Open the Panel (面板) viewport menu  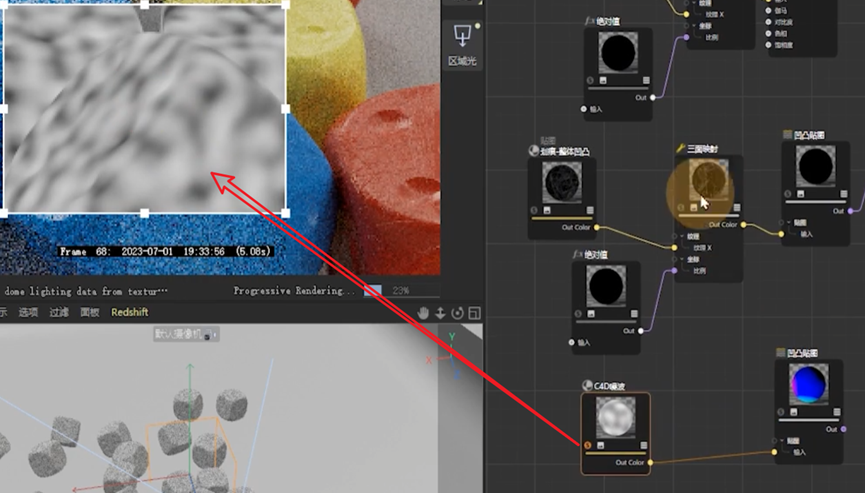click(89, 313)
